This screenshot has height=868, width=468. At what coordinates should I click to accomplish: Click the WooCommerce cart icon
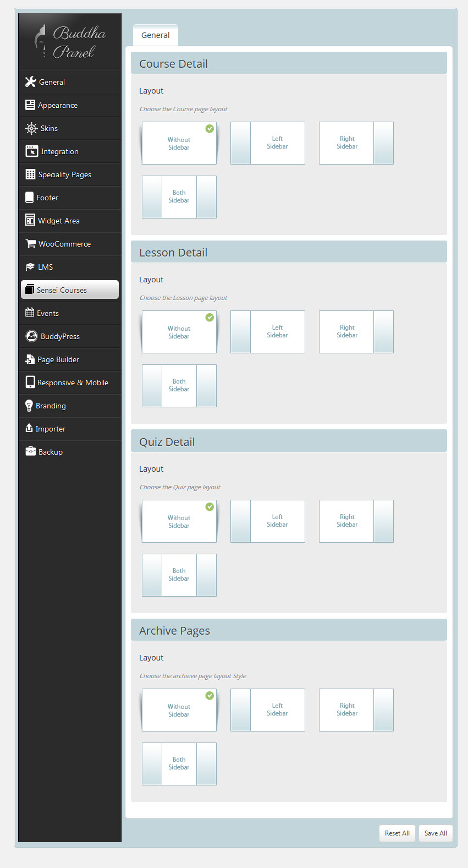point(31,243)
